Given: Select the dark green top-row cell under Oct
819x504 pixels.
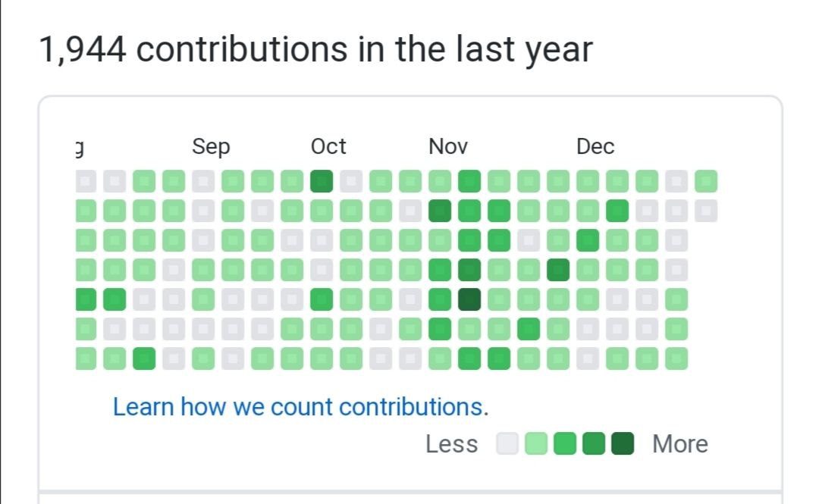Looking at the screenshot, I should 322,182.
